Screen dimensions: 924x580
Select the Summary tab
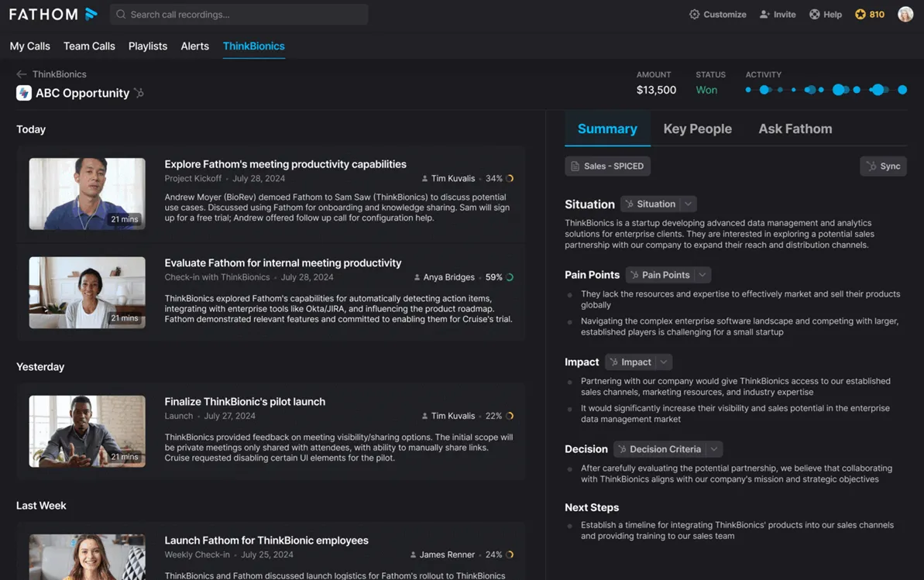(607, 129)
